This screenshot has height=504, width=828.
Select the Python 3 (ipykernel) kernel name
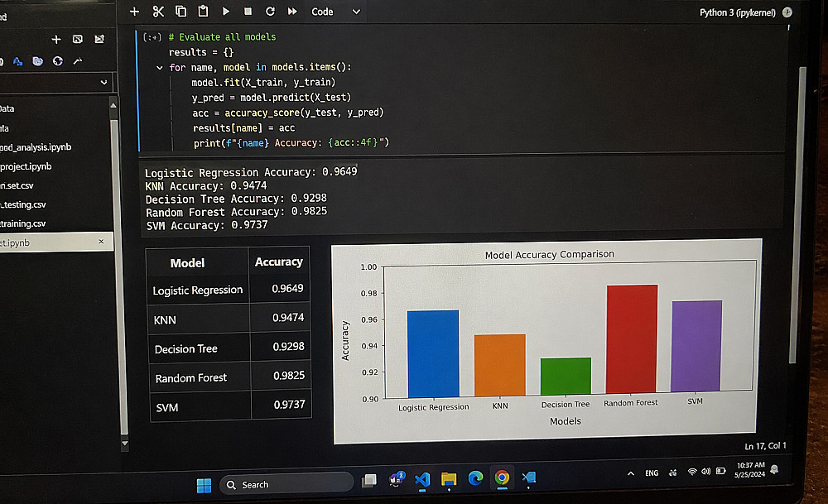(x=737, y=12)
